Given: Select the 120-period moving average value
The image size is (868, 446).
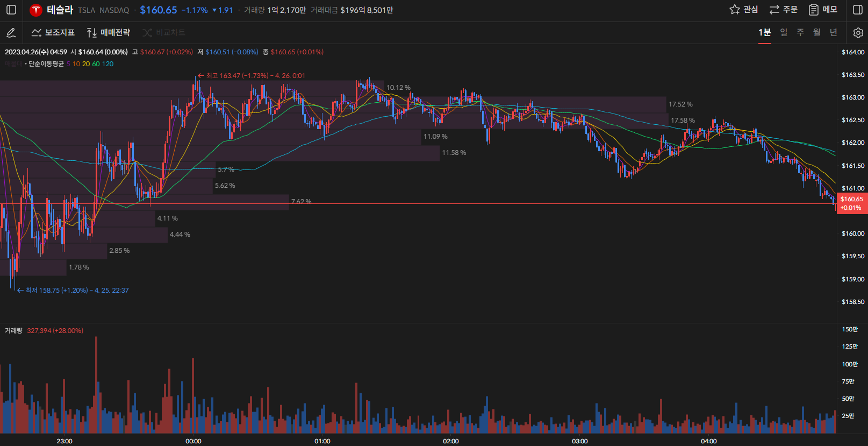Looking at the screenshot, I should (107, 64).
